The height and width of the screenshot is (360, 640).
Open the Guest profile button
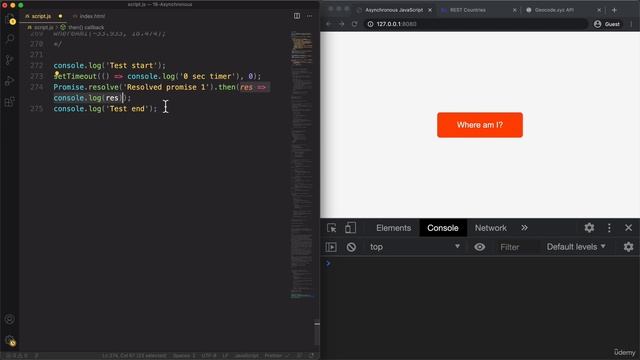pyautogui.click(x=607, y=24)
